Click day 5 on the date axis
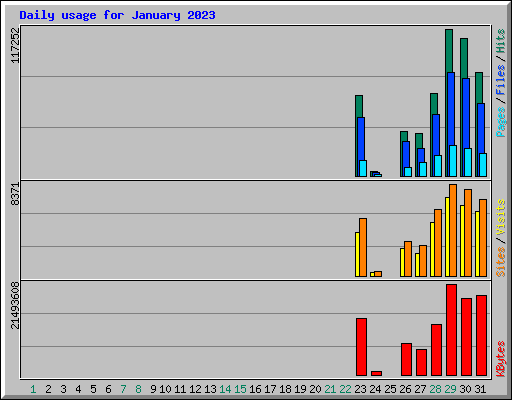512x400 pixels. 93,389
